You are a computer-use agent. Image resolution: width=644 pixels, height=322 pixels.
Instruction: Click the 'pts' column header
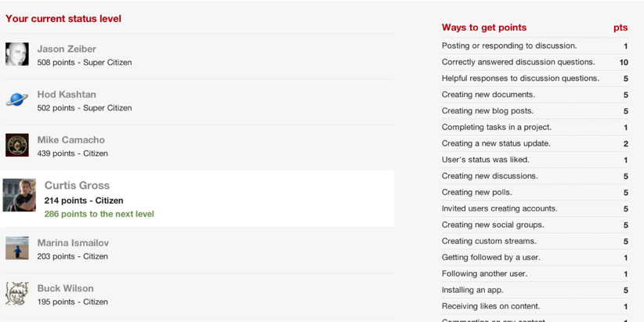click(x=620, y=27)
